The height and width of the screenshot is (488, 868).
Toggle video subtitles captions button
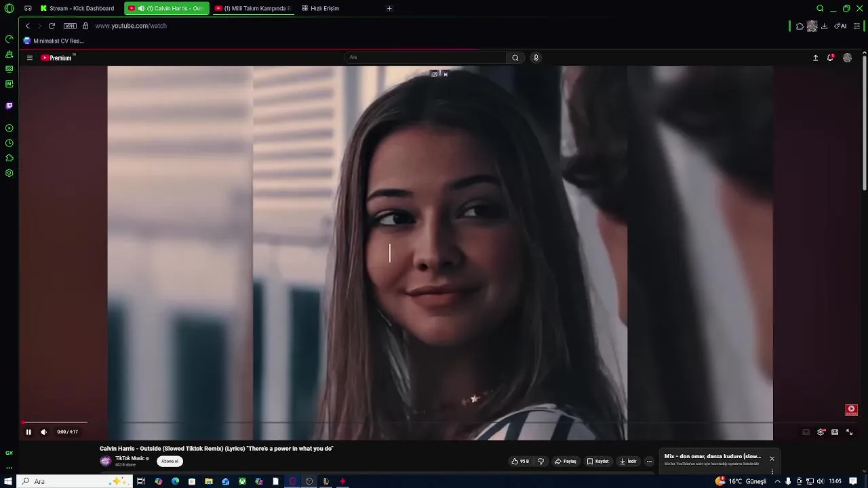point(806,432)
